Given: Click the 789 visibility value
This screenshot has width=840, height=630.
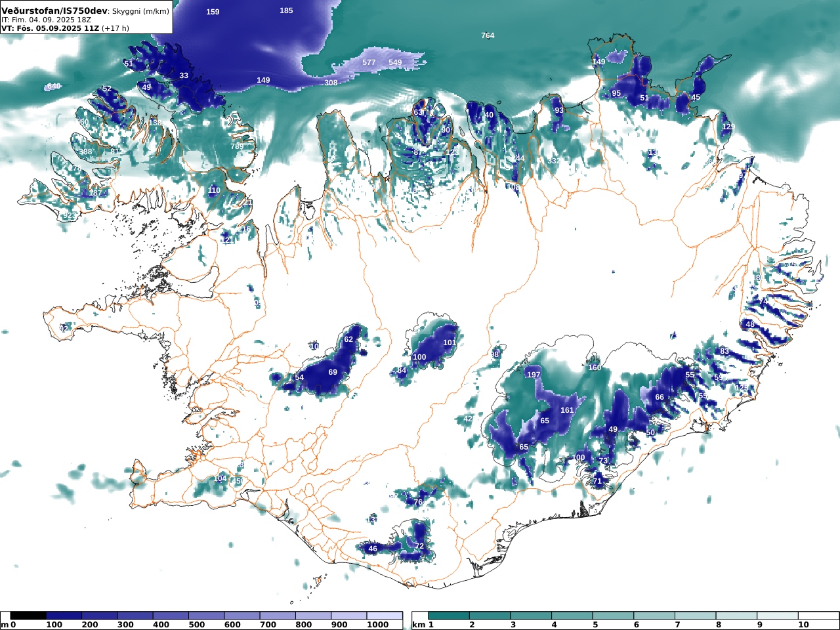Looking at the screenshot, I should 237,146.
